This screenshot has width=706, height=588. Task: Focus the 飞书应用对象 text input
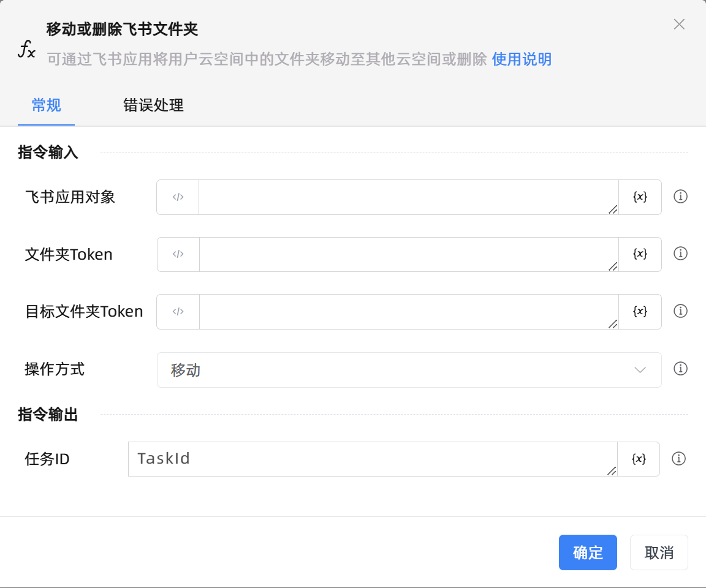(x=408, y=197)
